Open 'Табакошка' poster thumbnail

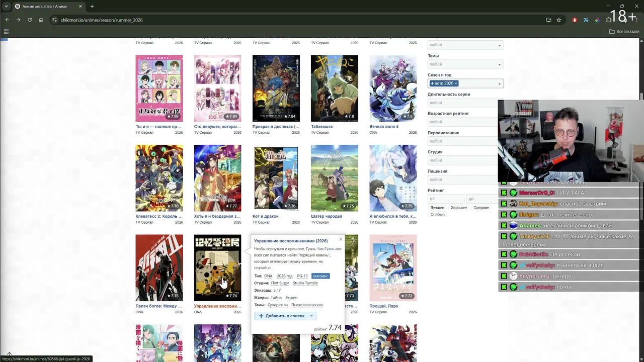tap(335, 88)
